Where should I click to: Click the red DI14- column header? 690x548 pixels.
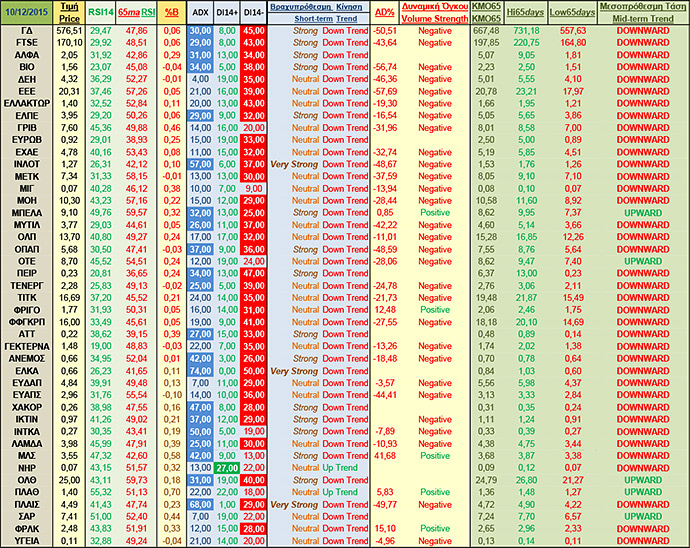254,13
